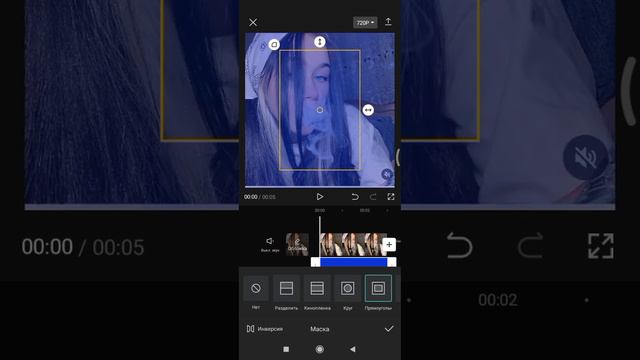Screen dimensions: 640x360
Task: Tap the Android home circle button
Action: point(320,349)
